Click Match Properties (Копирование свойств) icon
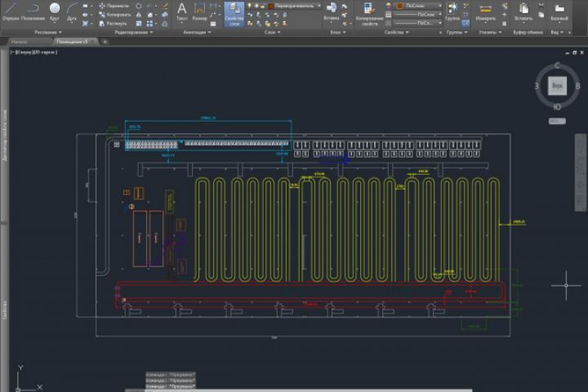588x392 pixels. 369,9
